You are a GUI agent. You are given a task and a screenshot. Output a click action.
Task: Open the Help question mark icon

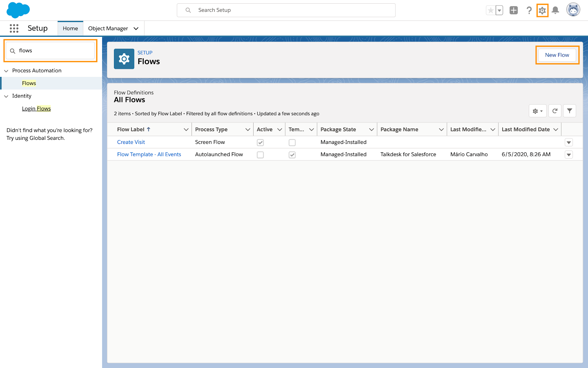[x=529, y=10]
